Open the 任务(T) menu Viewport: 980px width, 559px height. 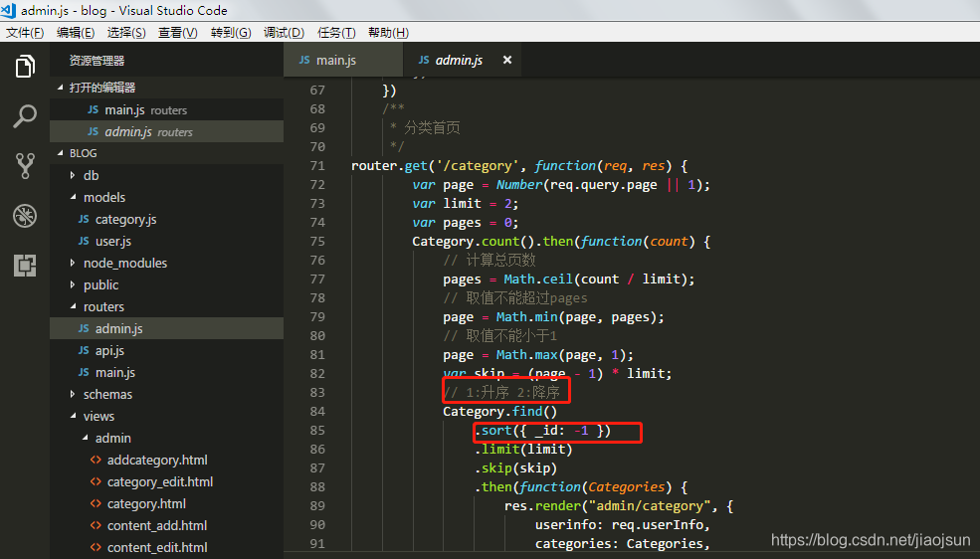point(336,33)
